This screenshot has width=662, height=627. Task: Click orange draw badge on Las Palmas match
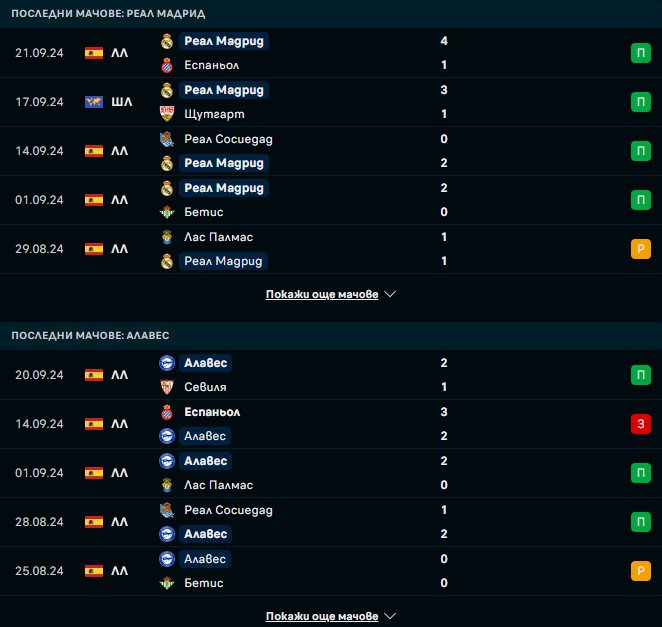coord(641,249)
